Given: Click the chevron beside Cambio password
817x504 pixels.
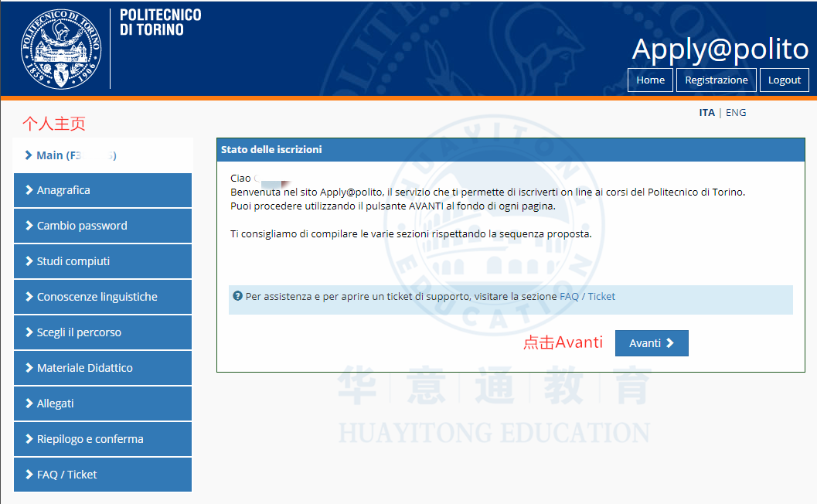Looking at the screenshot, I should pyautogui.click(x=29, y=226).
